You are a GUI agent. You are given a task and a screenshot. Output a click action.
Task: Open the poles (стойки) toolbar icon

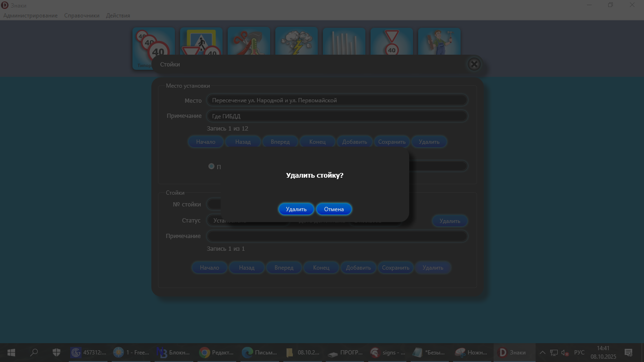pyautogui.click(x=344, y=41)
